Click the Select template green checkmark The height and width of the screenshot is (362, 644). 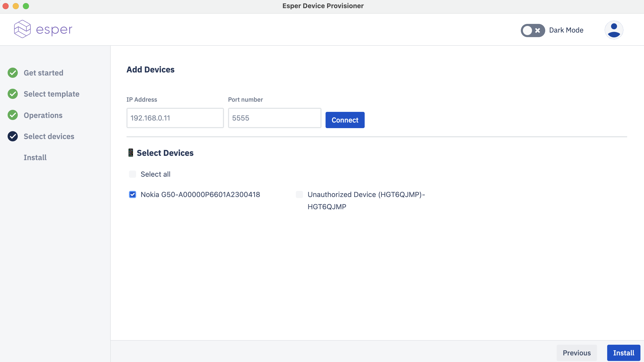point(13,94)
